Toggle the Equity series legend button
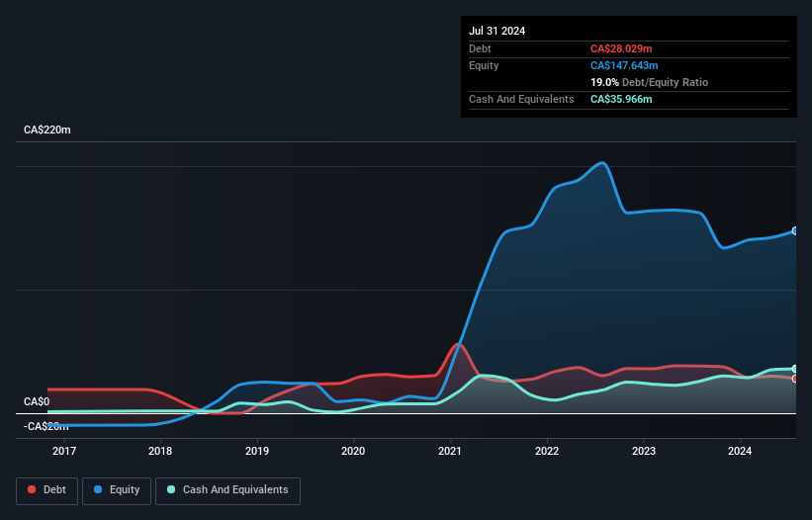812x520 pixels. [x=117, y=490]
